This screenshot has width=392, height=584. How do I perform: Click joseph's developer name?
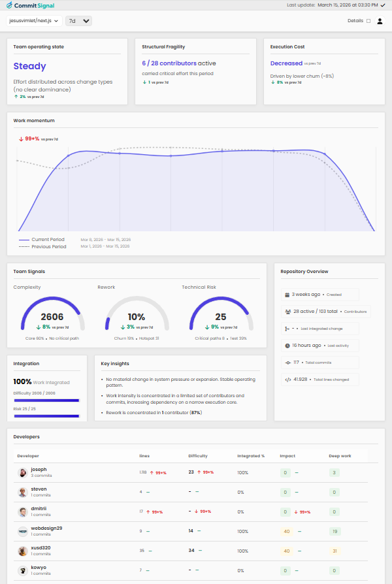(39, 469)
